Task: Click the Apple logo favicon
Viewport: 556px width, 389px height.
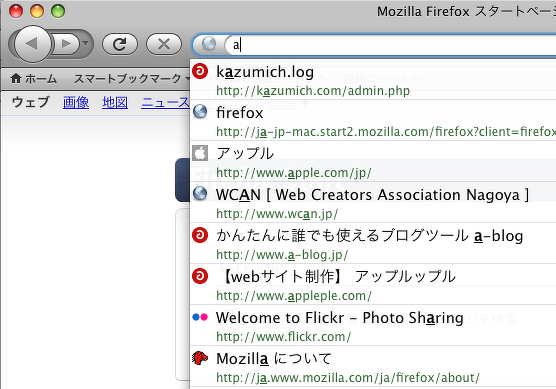Action: (200, 153)
